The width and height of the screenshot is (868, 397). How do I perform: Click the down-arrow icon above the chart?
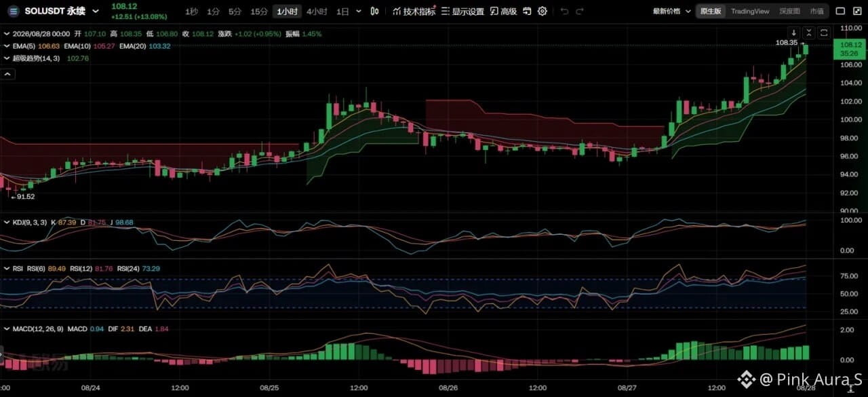[794, 33]
